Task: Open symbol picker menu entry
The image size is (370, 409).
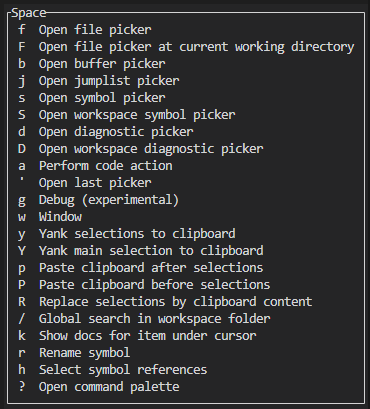Action: click(x=92, y=98)
